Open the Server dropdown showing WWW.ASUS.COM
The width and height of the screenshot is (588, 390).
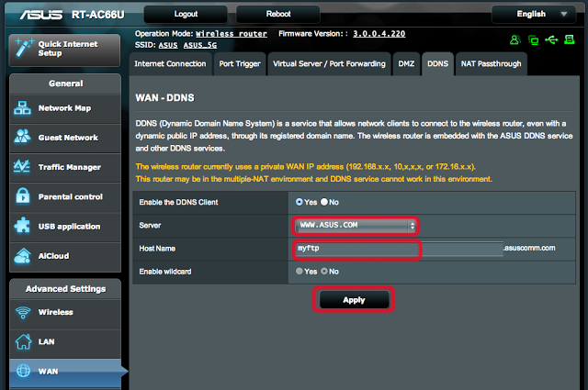click(355, 225)
